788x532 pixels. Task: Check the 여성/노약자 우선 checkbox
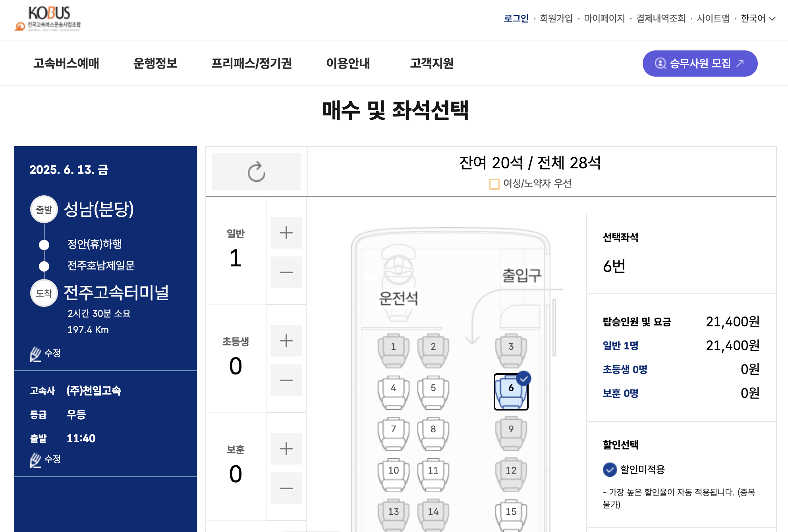point(494,184)
